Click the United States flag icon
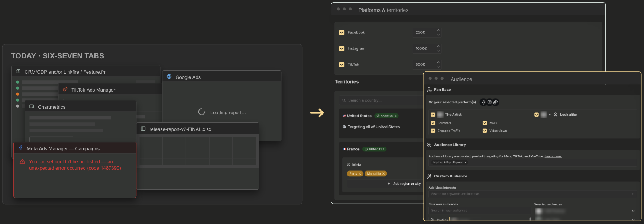The height and width of the screenshot is (224, 644). click(344, 116)
